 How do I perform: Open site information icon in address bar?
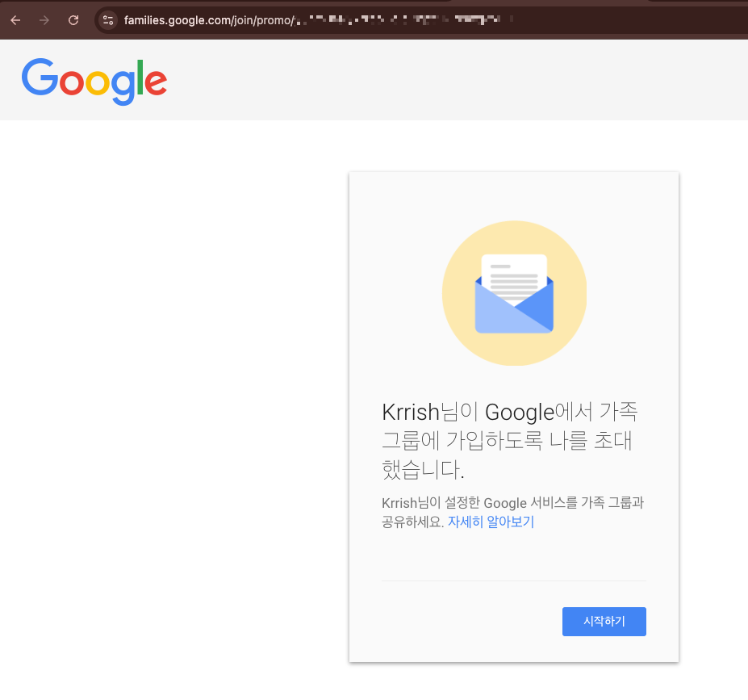coord(108,20)
